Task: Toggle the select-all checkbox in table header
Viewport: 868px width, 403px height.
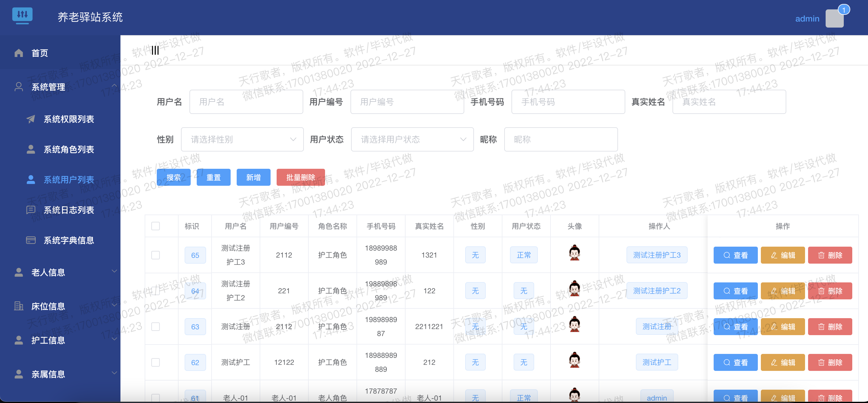Action: 155,226
